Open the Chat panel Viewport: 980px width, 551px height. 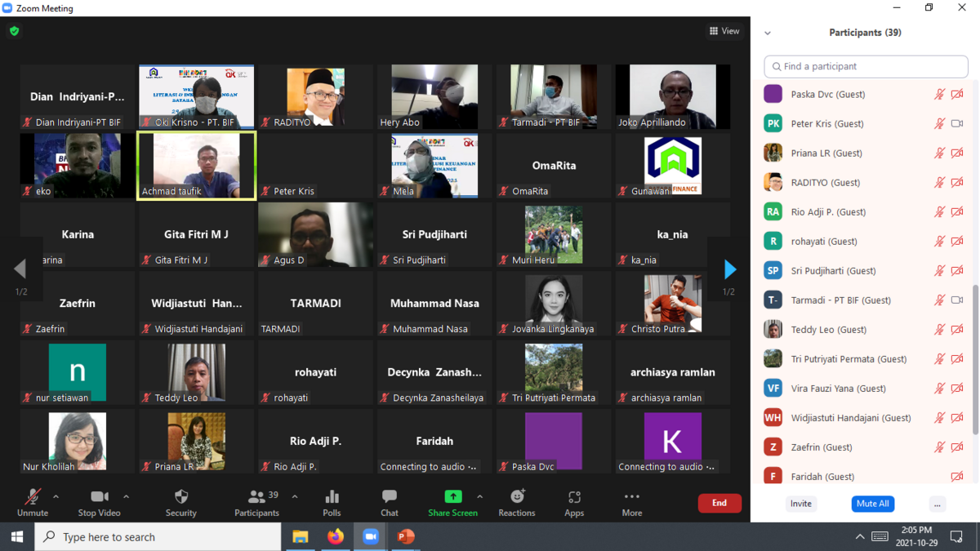point(390,503)
